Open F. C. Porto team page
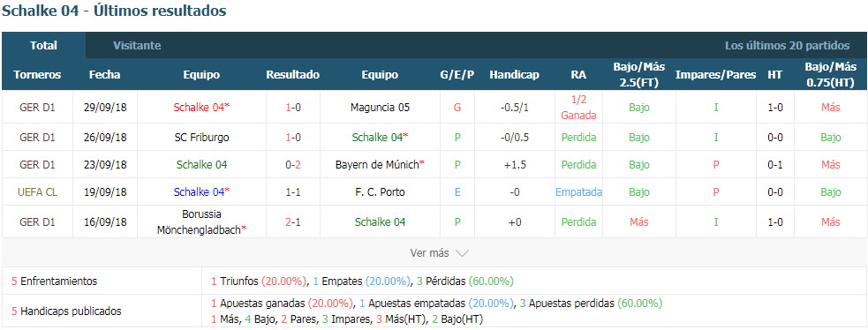 pyautogui.click(x=380, y=191)
